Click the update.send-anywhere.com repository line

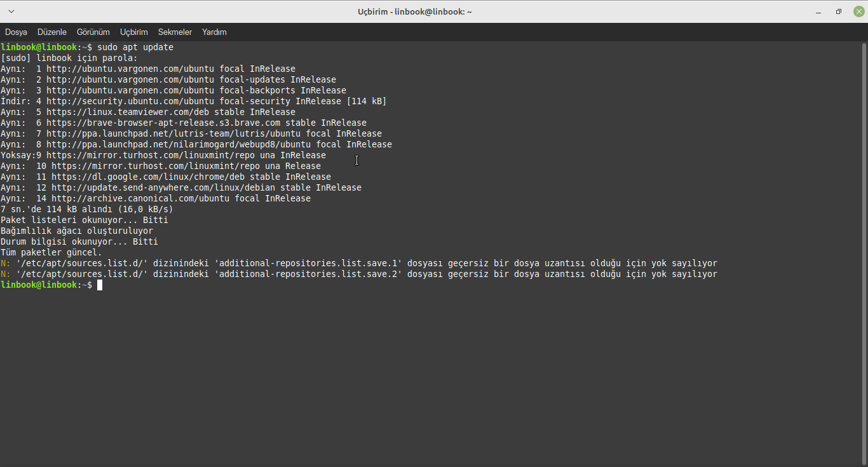pyautogui.click(x=181, y=188)
